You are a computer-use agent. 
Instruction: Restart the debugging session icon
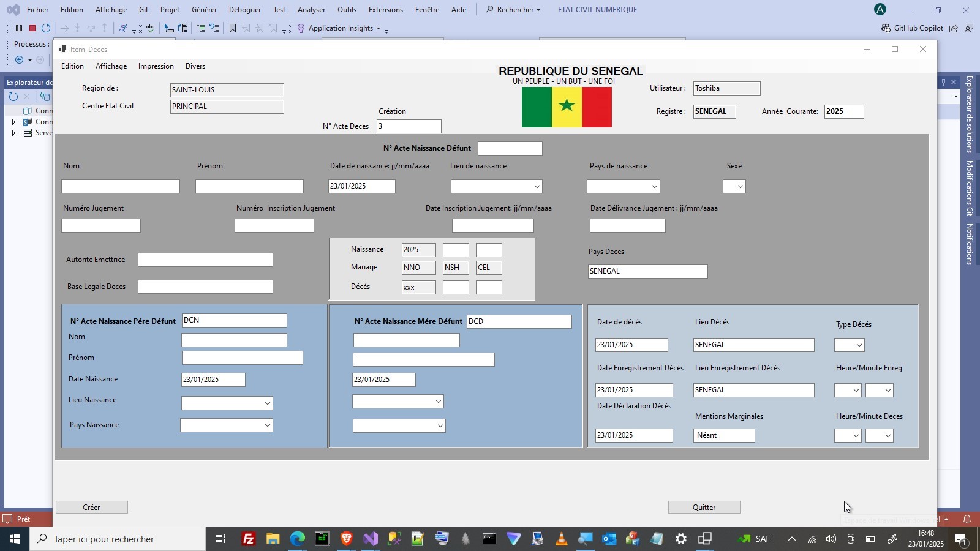coord(46,28)
